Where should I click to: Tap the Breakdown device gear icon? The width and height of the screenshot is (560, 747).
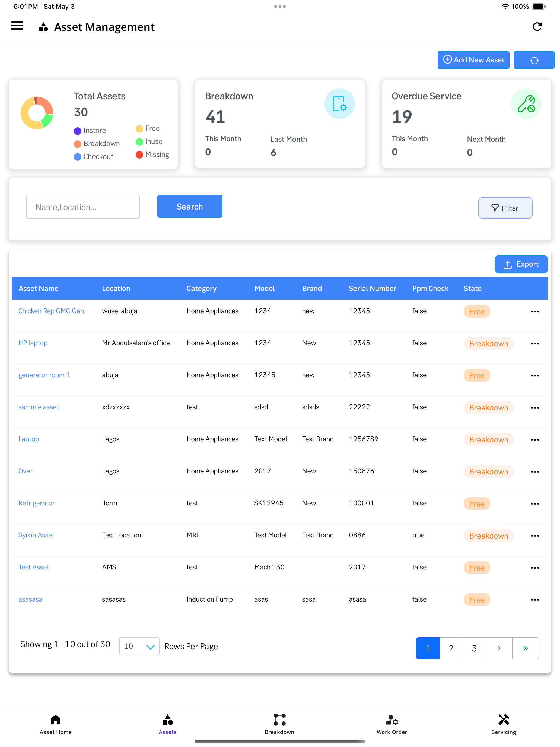point(339,104)
